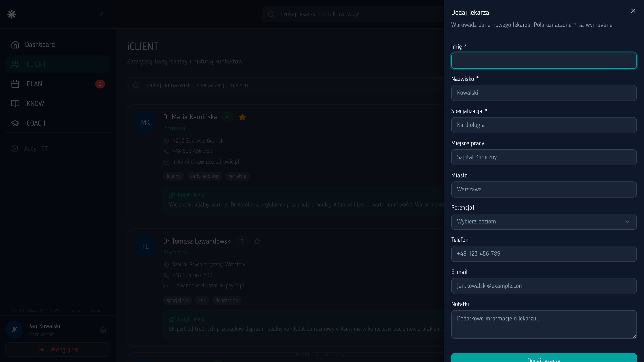644x362 pixels.
Task: Select the depression tag
Action: (227, 300)
